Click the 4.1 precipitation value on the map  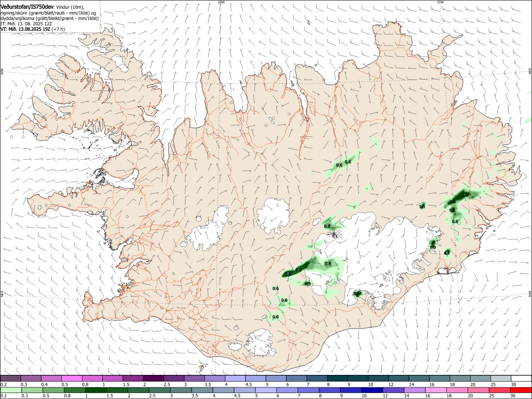pyautogui.click(x=447, y=253)
